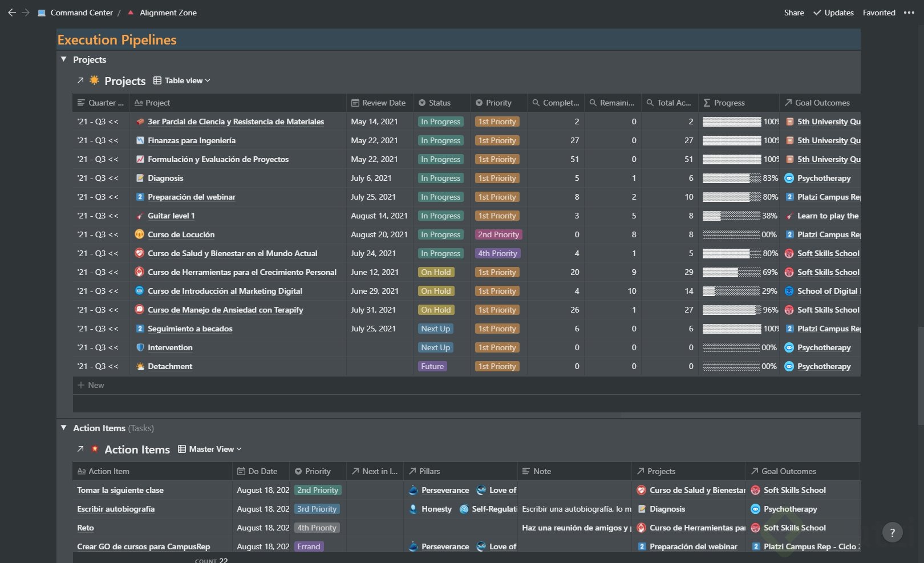Click the Status column header

click(439, 103)
